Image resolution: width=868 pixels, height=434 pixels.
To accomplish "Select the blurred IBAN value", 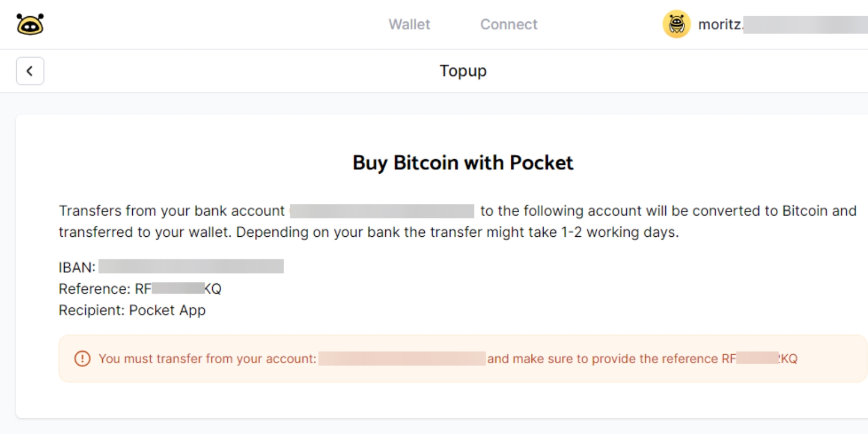I will click(x=191, y=266).
